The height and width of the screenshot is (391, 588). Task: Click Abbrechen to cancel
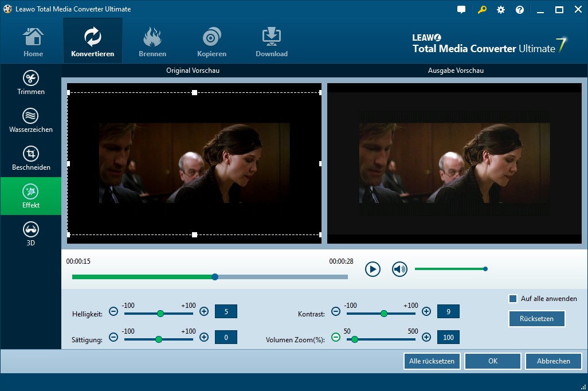[554, 361]
